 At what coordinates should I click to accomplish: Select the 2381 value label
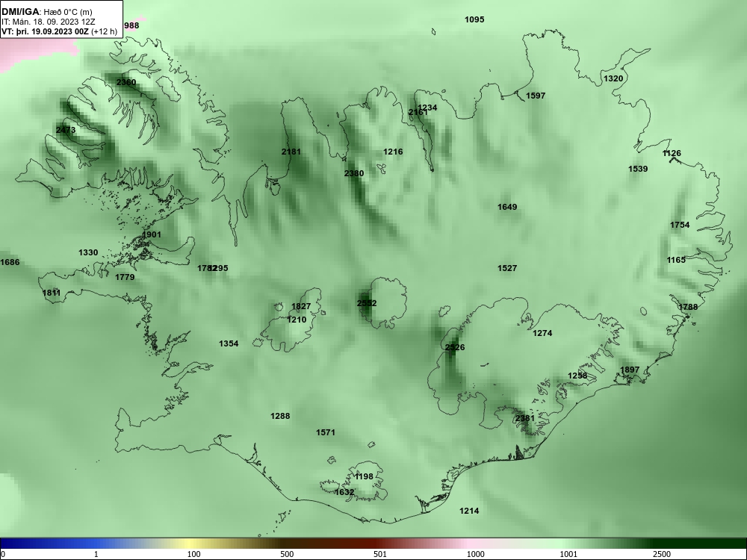[x=525, y=417]
